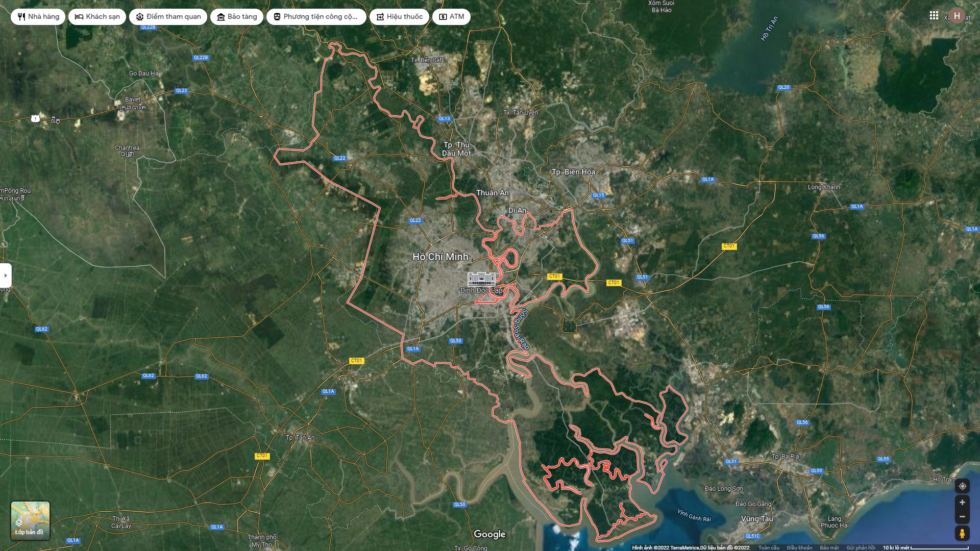Click the ATM filter chip

pos(451,17)
